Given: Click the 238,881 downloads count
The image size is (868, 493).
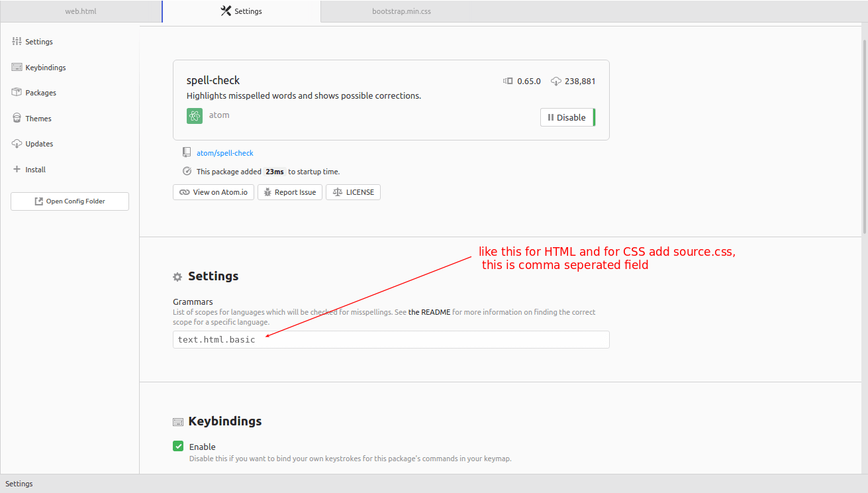Looking at the screenshot, I should (580, 82).
